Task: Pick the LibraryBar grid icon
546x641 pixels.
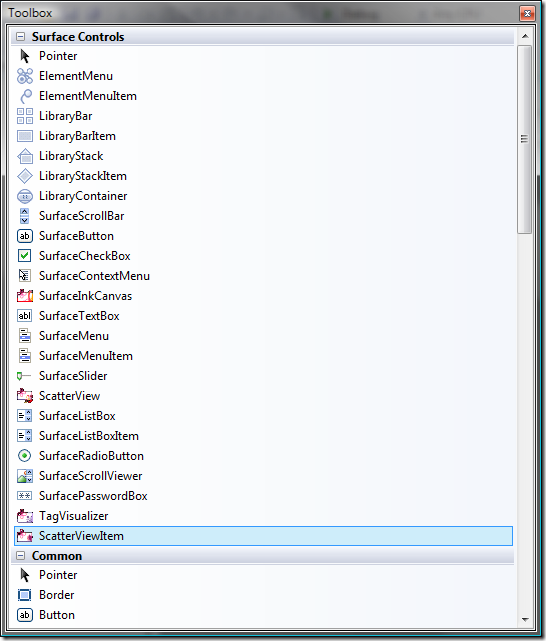Action: [x=25, y=116]
